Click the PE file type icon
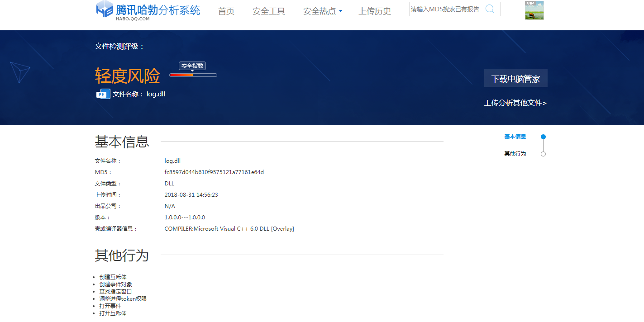The width and height of the screenshot is (644, 322). [x=103, y=94]
